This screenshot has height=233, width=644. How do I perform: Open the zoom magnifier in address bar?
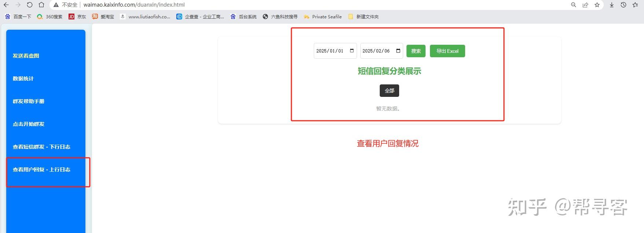pos(574,5)
